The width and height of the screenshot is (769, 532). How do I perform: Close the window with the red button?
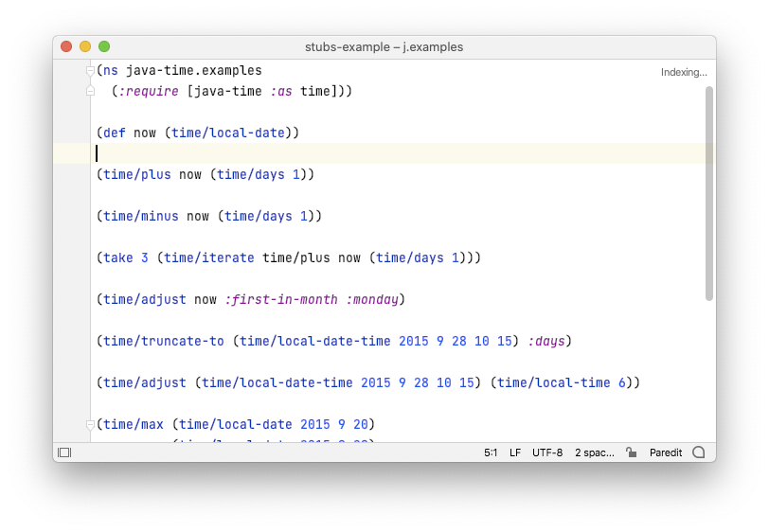(x=66, y=47)
